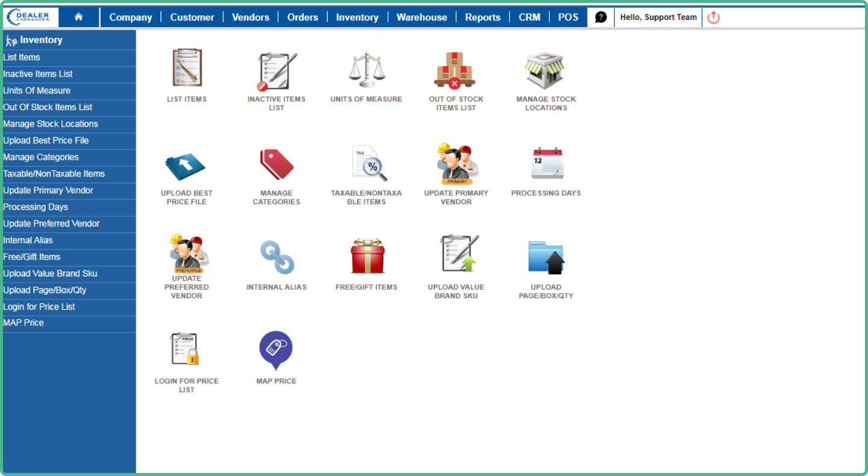Open the Out of Stock Items boxes icon

coord(456,69)
